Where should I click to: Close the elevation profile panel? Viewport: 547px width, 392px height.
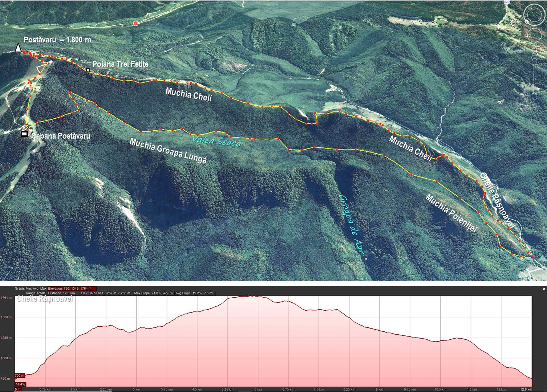tap(544, 289)
